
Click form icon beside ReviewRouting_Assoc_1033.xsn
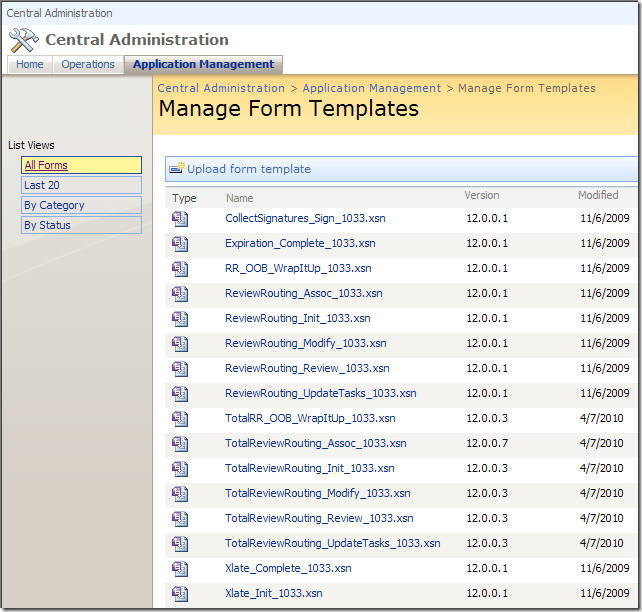pos(180,293)
